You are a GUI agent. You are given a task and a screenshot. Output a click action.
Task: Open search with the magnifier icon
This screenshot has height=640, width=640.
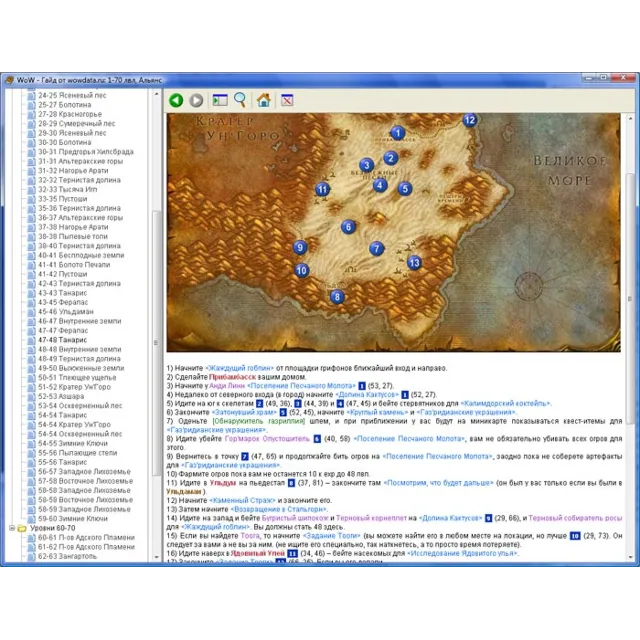(x=240, y=100)
